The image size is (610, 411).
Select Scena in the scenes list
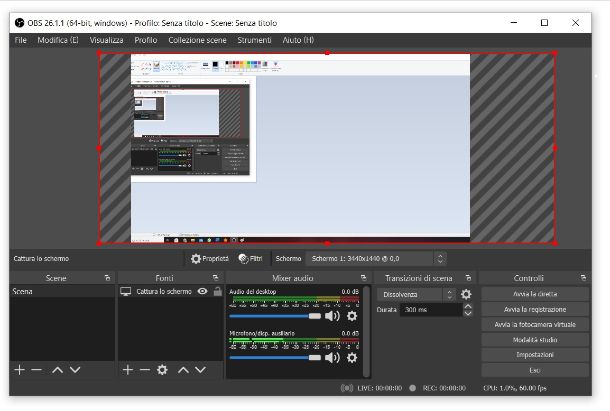(62, 291)
